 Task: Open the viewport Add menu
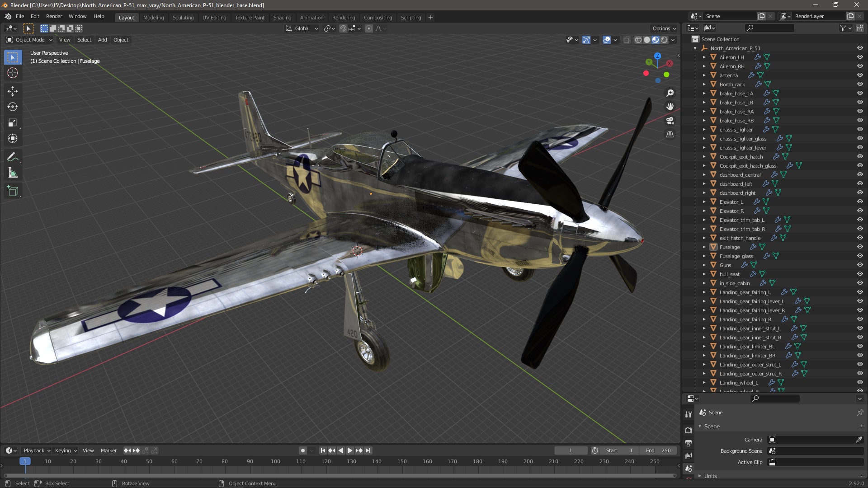pos(102,40)
